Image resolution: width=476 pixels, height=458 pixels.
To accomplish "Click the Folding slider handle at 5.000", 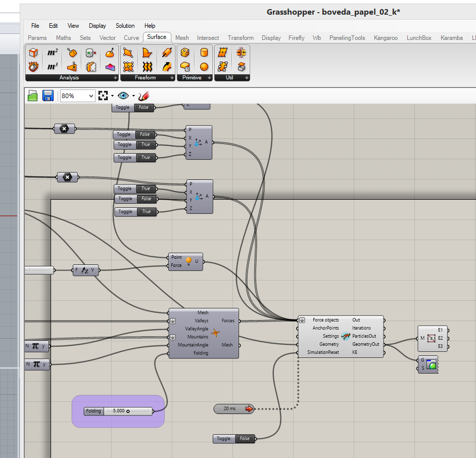I will click(x=128, y=411).
